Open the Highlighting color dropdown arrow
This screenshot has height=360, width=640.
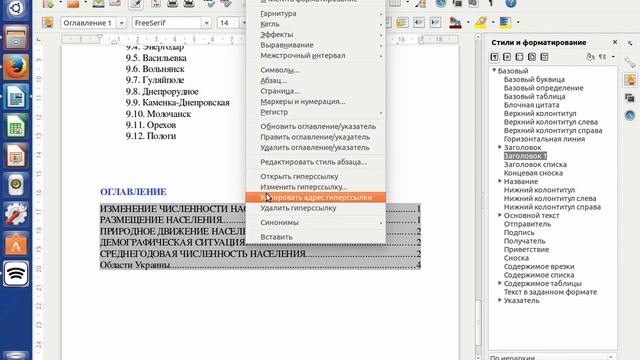493,22
